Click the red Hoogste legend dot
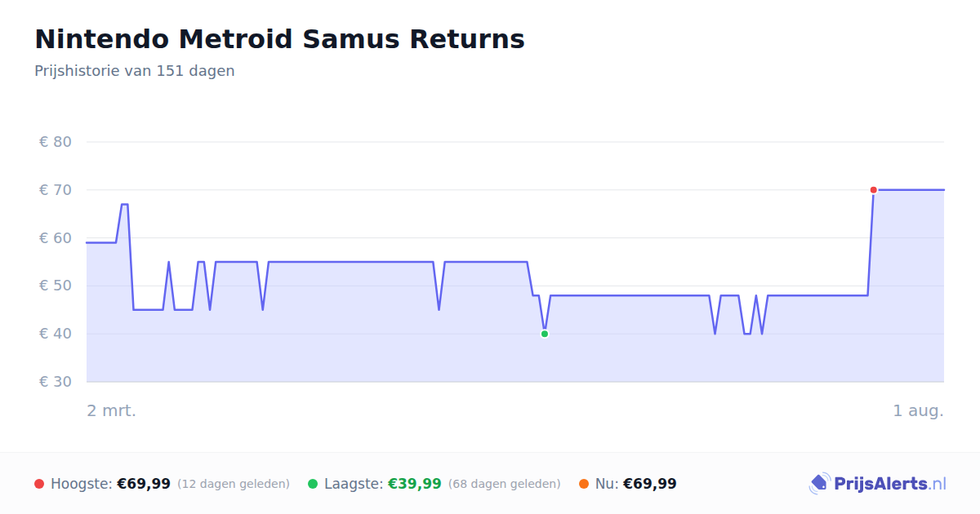This screenshot has width=980, height=514. pyautogui.click(x=39, y=484)
